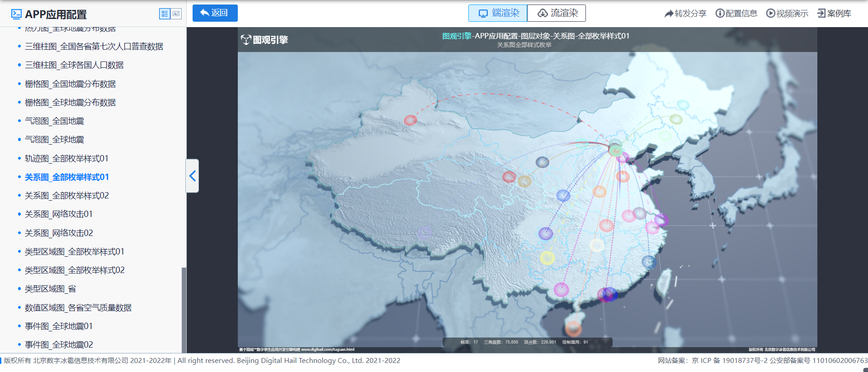The image size is (868, 372).
Task: Click the 图观引擎 logo on the map
Action: (264, 40)
